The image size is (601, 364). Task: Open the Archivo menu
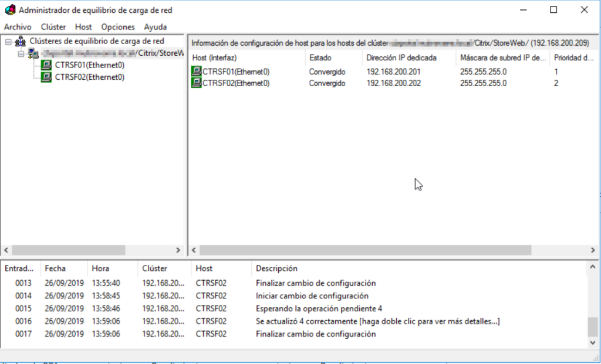17,26
